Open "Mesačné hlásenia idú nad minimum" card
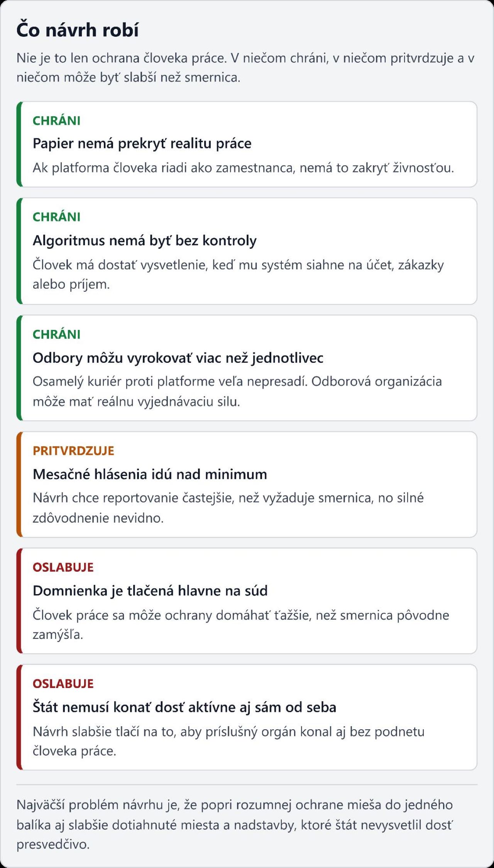The image size is (494, 868). click(150, 474)
